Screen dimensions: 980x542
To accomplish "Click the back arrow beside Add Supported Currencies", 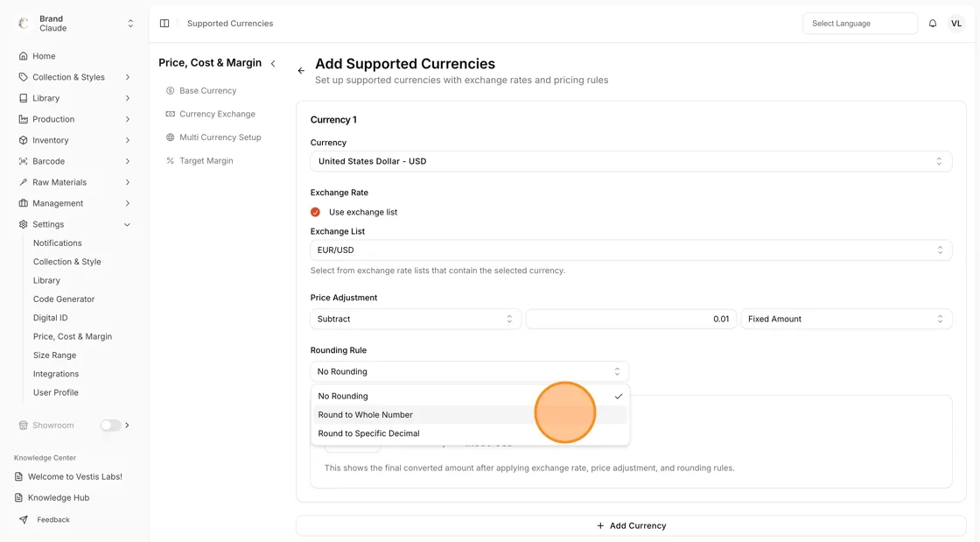I will (301, 71).
